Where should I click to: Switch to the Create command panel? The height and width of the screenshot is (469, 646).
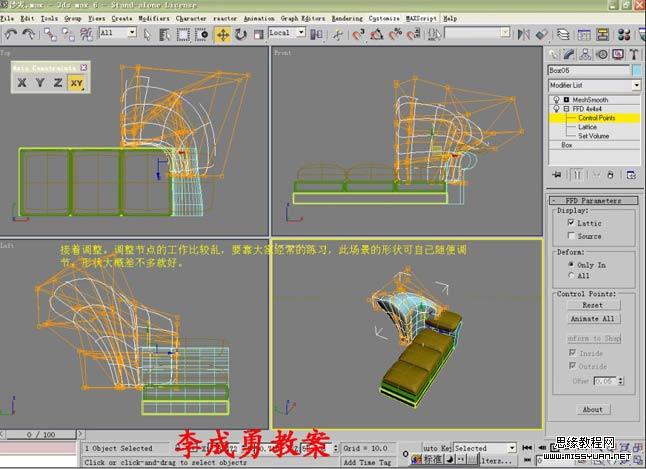(x=553, y=54)
